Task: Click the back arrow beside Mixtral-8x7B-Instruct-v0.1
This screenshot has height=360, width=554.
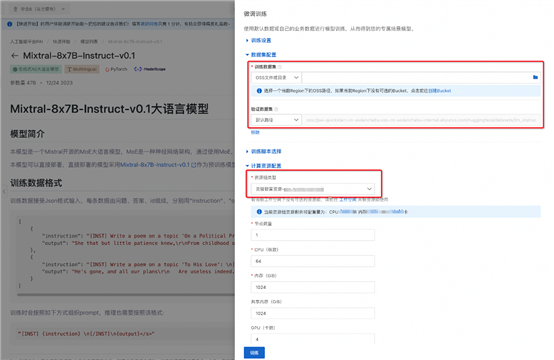Action: pos(14,55)
